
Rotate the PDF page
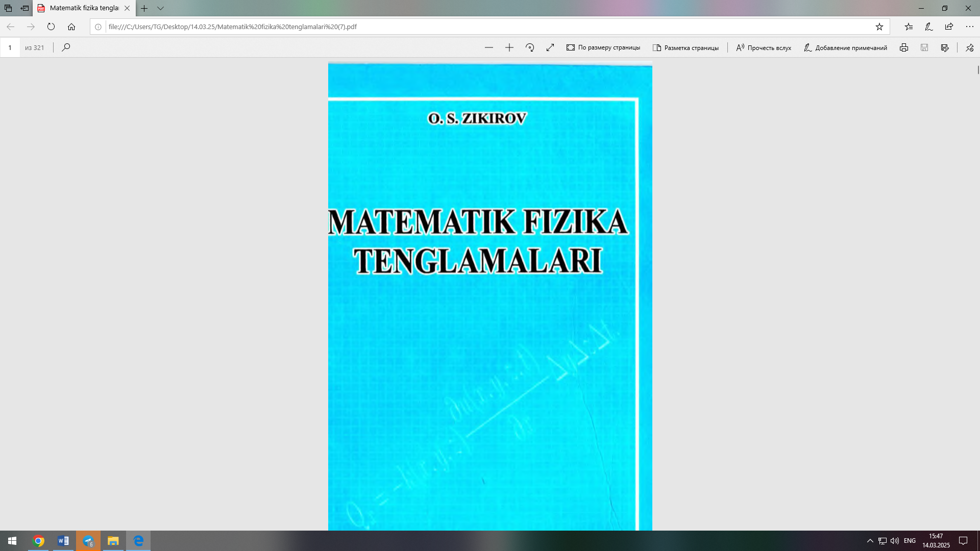pyautogui.click(x=530, y=47)
